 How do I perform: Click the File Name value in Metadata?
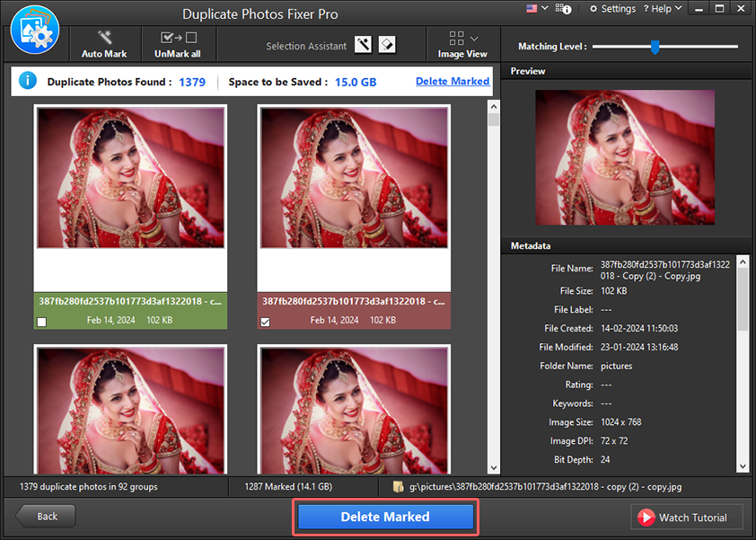pos(665,270)
